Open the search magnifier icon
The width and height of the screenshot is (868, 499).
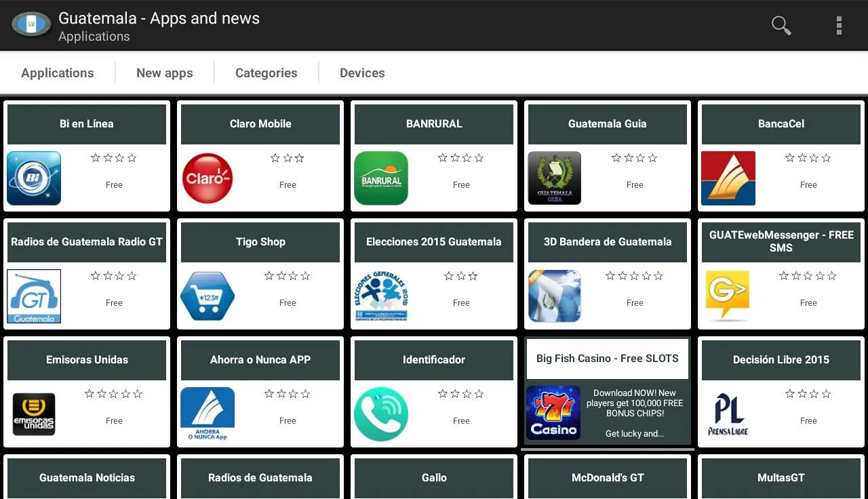coord(781,26)
